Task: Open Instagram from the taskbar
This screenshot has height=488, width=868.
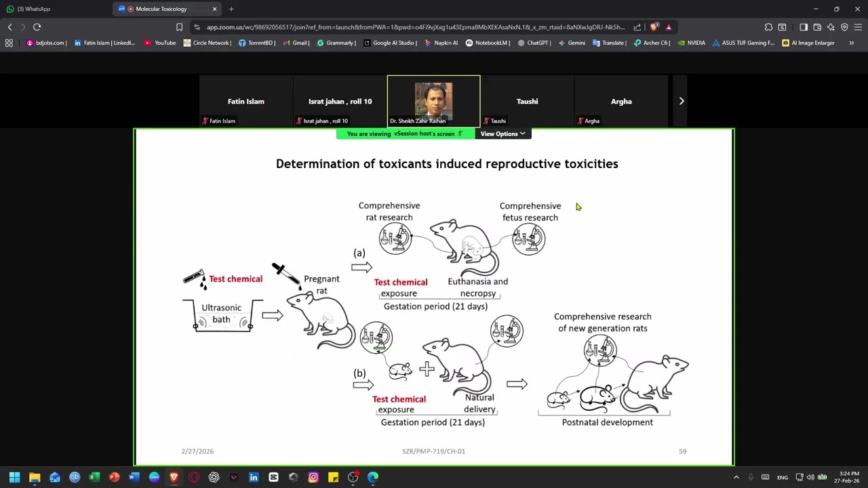Action: pyautogui.click(x=313, y=477)
